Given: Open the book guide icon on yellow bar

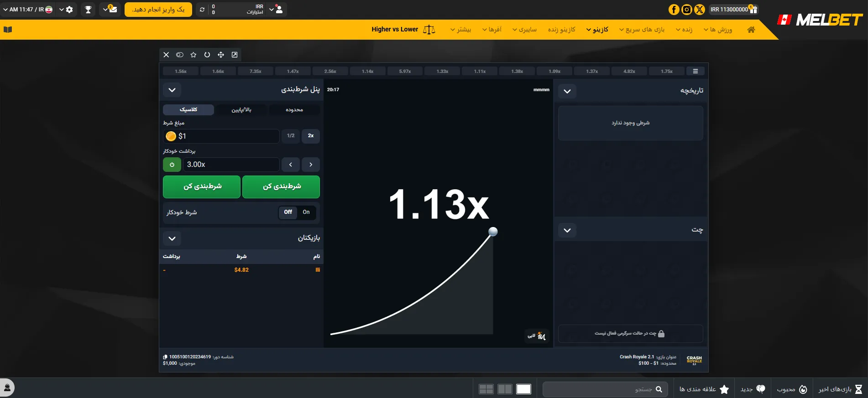Looking at the screenshot, I should point(8,30).
